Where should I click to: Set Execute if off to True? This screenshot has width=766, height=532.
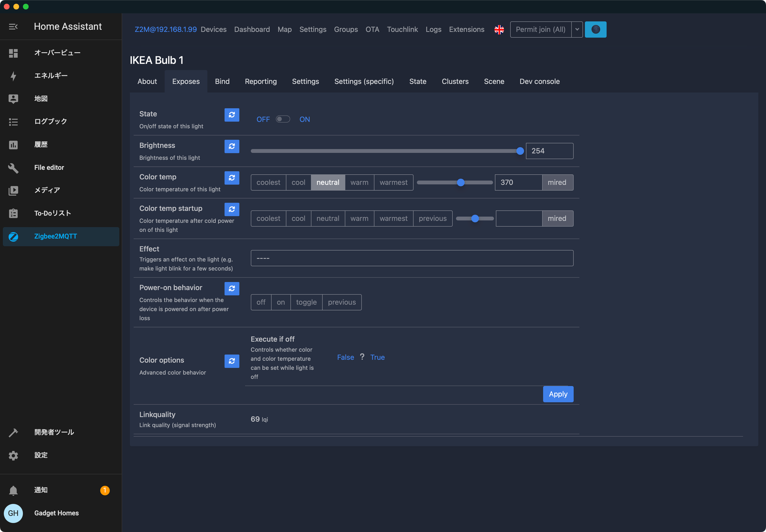pyautogui.click(x=378, y=357)
